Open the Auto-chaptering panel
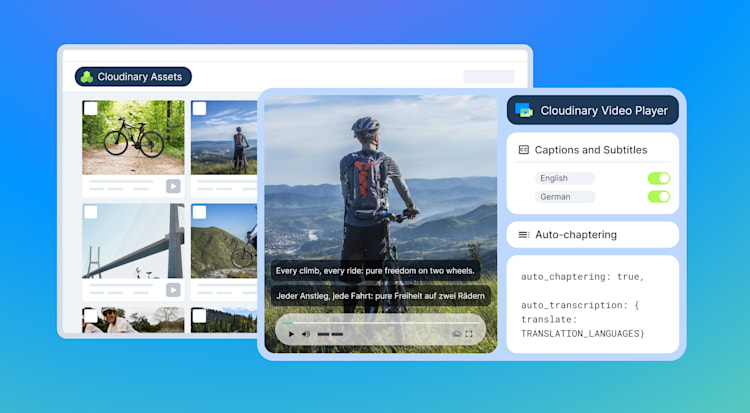 (x=593, y=234)
